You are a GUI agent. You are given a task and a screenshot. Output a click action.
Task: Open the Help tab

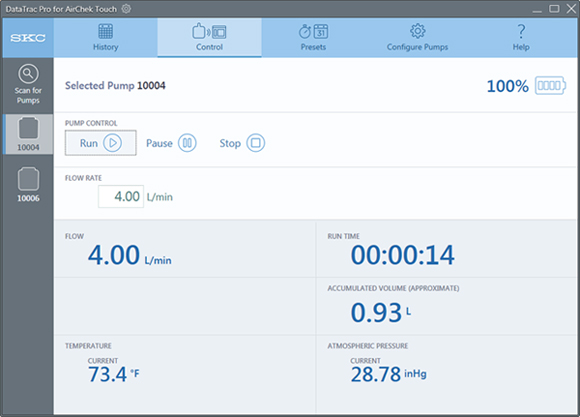pos(521,38)
